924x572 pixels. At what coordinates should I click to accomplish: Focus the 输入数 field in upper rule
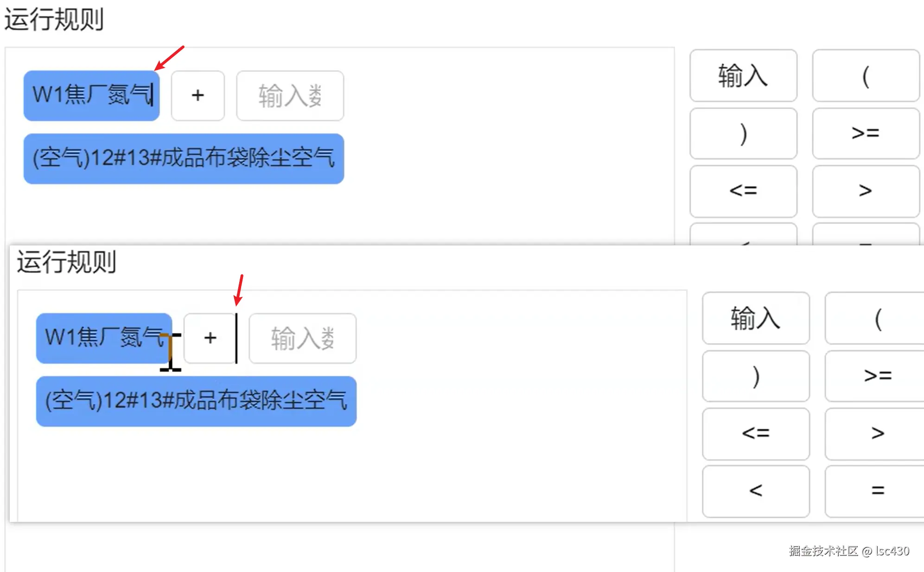pyautogui.click(x=290, y=96)
